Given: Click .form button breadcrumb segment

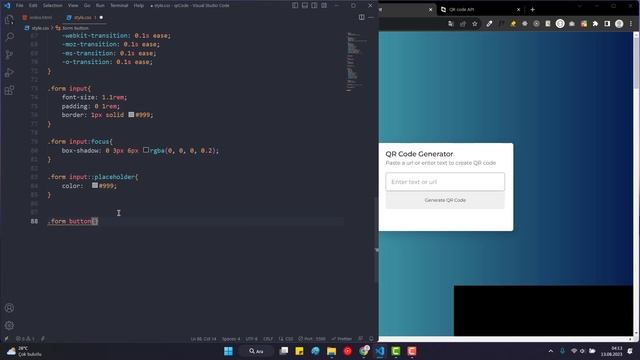Looking at the screenshot, I should [75, 28].
